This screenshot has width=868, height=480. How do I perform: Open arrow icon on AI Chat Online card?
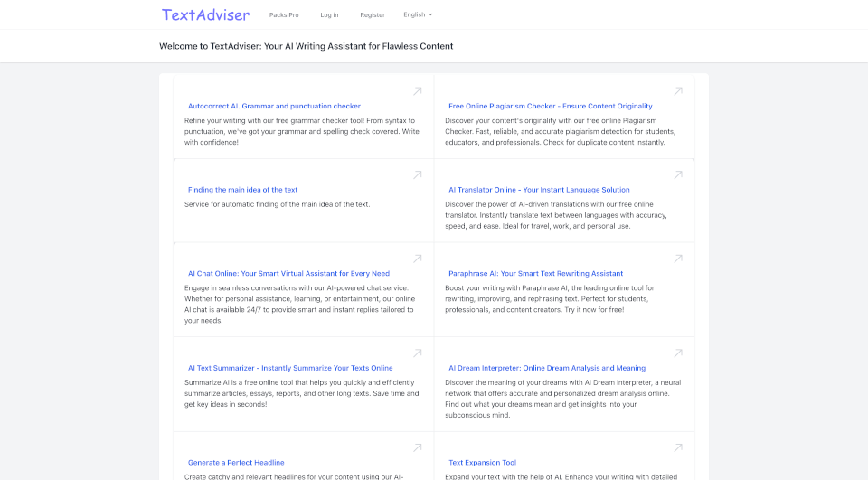pos(418,259)
